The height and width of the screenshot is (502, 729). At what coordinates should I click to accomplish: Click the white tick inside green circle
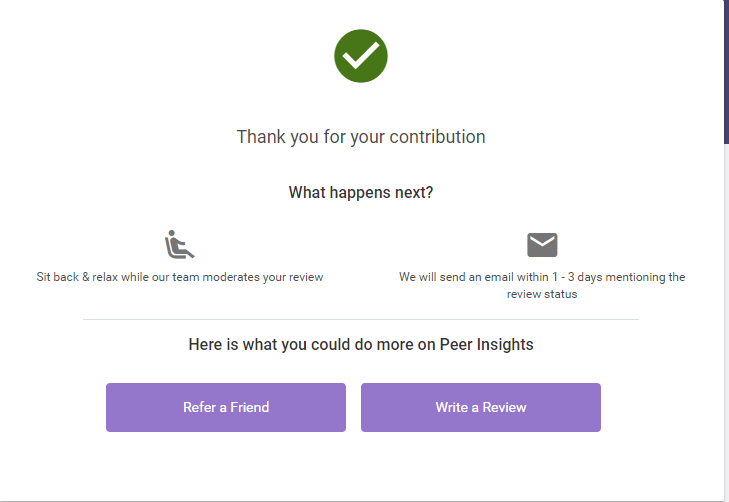coord(361,55)
